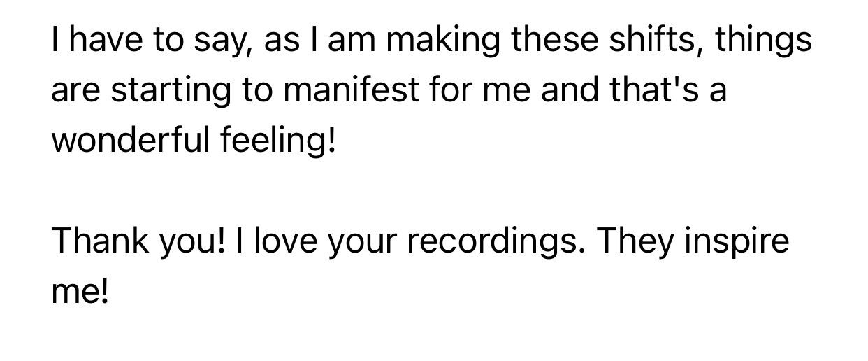Click the word "Thank"

[x=96, y=242]
